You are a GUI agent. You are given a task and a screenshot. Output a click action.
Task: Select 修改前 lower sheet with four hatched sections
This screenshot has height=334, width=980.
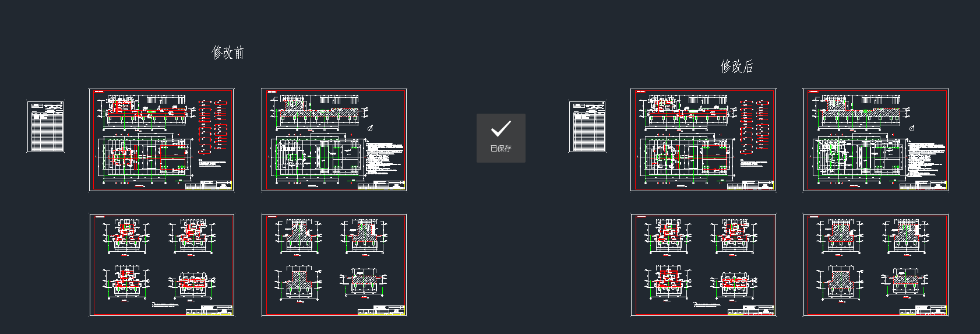click(x=334, y=265)
